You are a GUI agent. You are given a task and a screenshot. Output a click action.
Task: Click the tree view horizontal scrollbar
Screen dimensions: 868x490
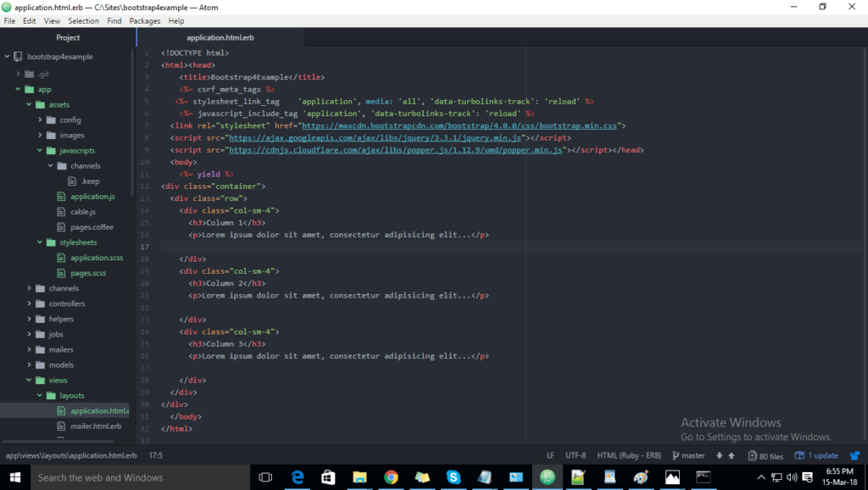(x=58, y=442)
